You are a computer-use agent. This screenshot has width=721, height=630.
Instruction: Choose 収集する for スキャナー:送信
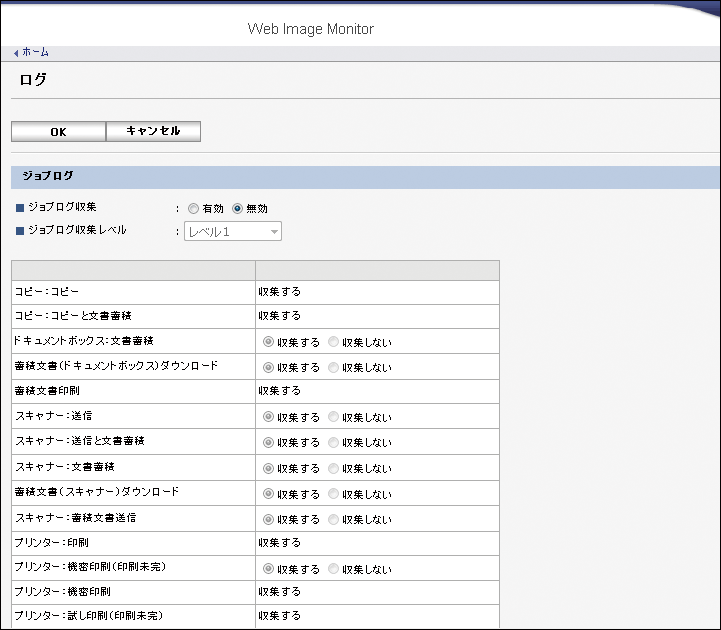pos(268,417)
